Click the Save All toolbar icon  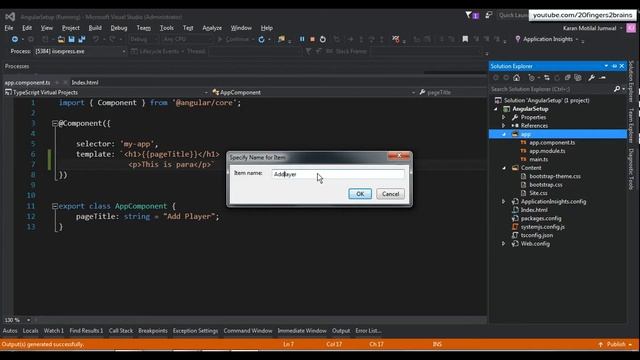(x=82, y=39)
